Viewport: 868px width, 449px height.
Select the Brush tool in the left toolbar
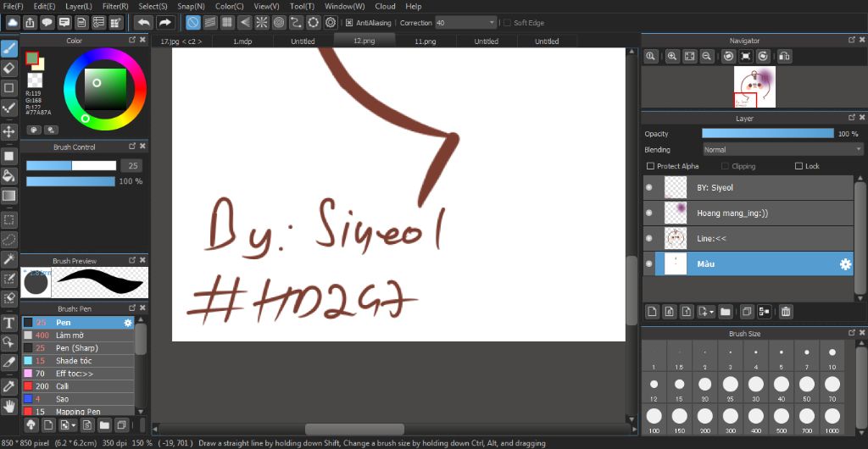pos(8,48)
